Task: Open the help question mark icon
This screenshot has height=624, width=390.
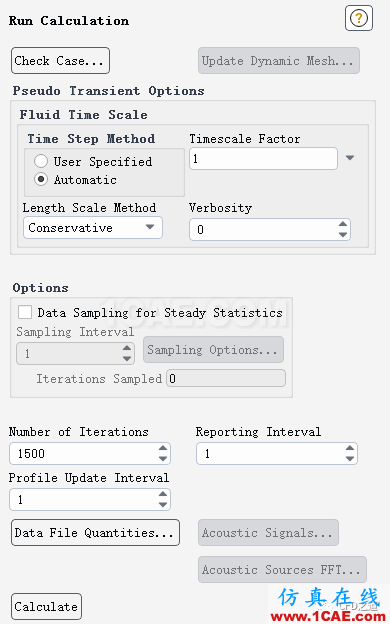Action: [x=359, y=18]
